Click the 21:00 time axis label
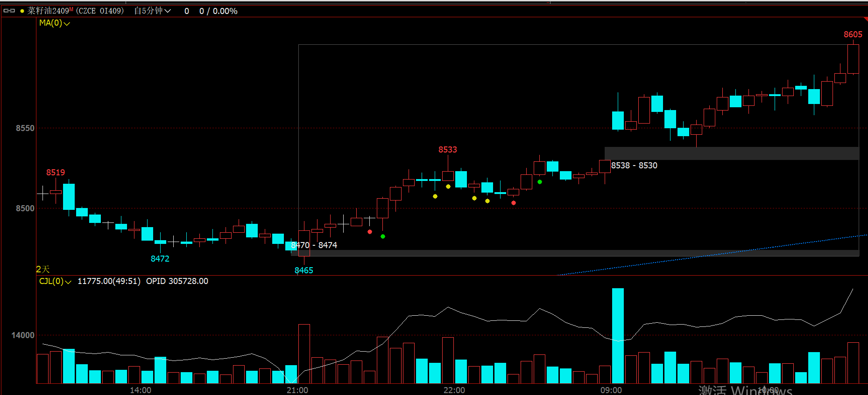The width and height of the screenshot is (868, 395). (297, 390)
